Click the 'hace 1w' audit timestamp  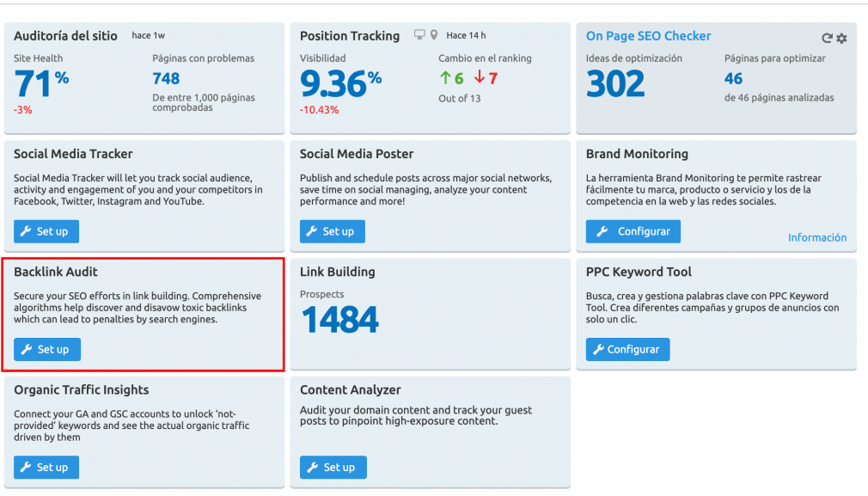149,35
